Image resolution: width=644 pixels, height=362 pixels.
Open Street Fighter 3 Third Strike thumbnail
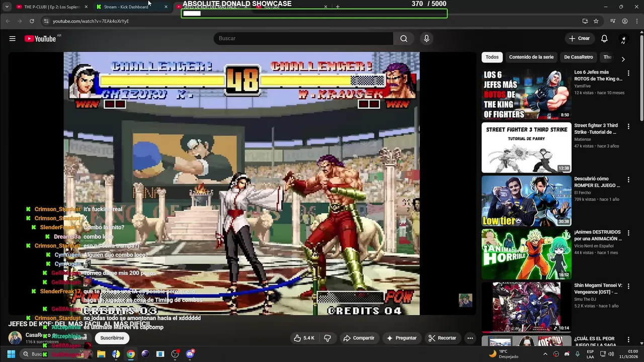[x=526, y=147]
